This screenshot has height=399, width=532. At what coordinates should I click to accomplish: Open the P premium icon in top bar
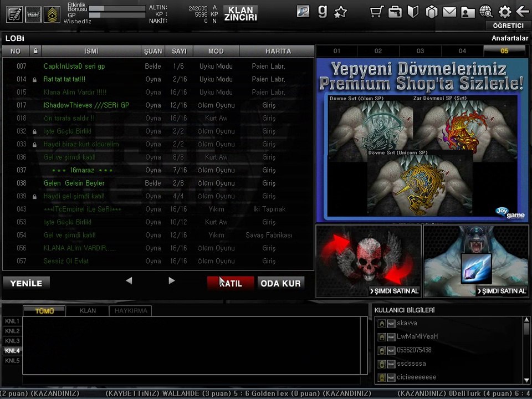click(303, 12)
